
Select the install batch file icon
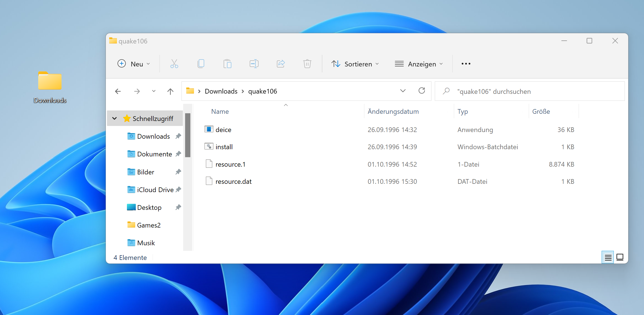point(209,146)
